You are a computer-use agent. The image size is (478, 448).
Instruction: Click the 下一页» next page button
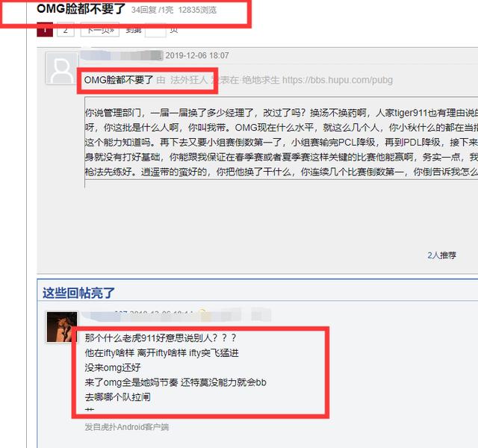pyautogui.click(x=99, y=30)
